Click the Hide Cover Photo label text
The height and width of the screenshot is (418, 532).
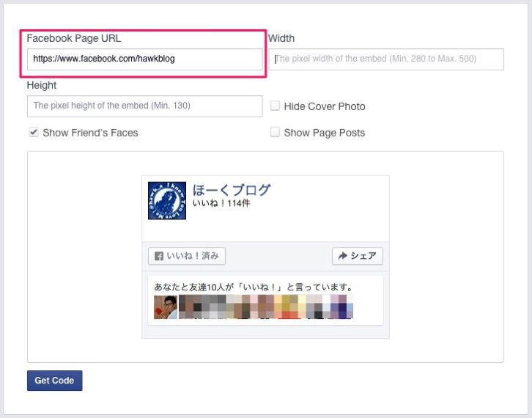[325, 106]
